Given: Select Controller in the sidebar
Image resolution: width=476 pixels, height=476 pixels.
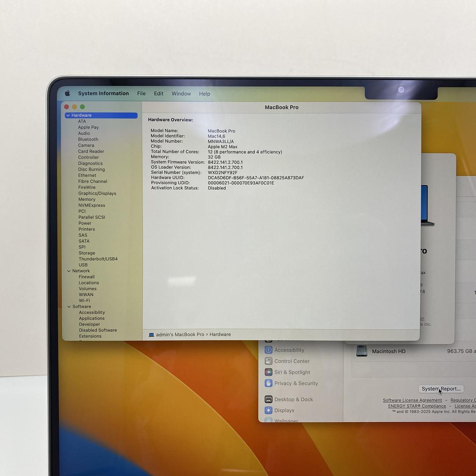Looking at the screenshot, I should 88,157.
